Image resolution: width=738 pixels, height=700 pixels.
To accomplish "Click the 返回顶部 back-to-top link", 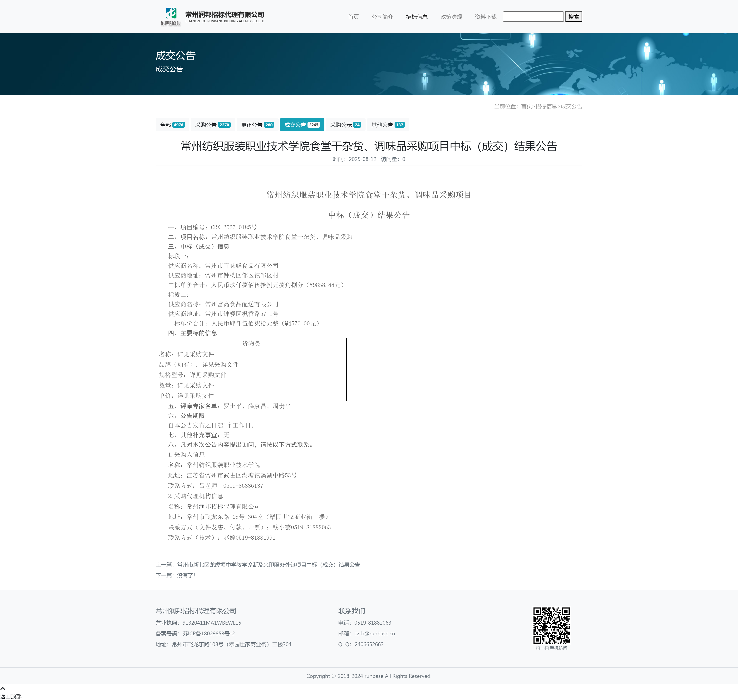I will pos(11,696).
